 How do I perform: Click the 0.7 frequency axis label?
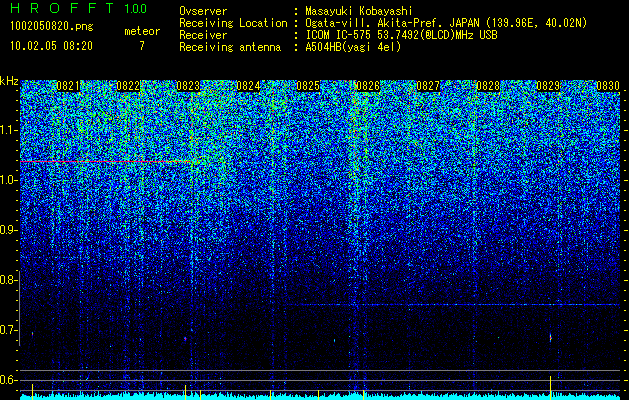click(8, 330)
